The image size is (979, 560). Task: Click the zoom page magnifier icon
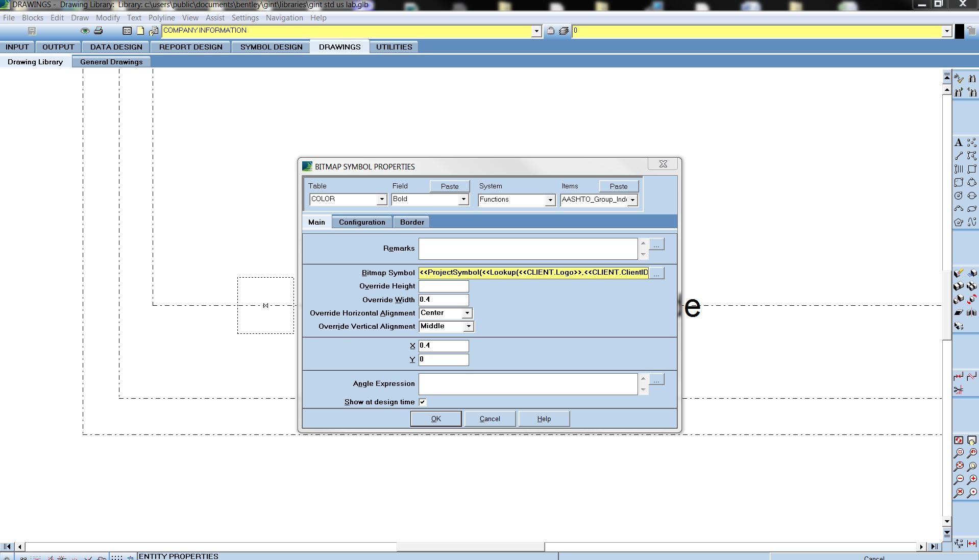point(972,466)
